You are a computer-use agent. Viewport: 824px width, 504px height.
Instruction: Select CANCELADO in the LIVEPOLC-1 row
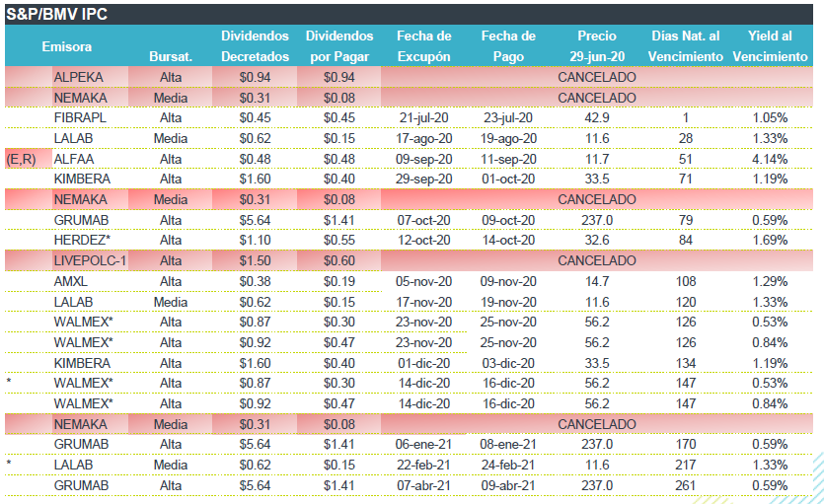coord(597,260)
